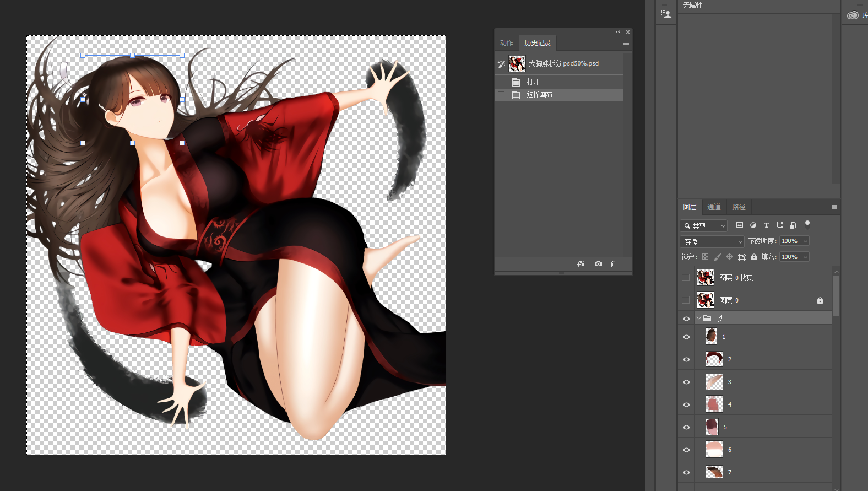Close the History panel
The height and width of the screenshot is (491, 868).
[628, 31]
